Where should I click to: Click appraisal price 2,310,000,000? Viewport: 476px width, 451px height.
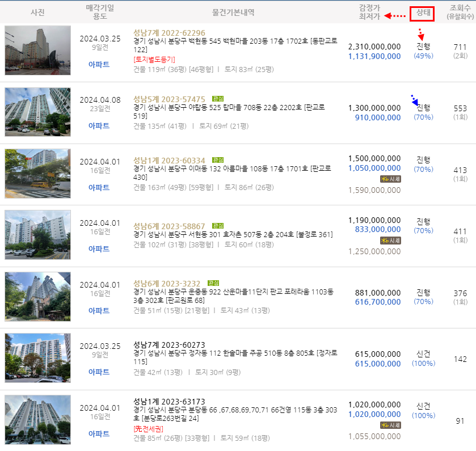pyautogui.click(x=374, y=47)
